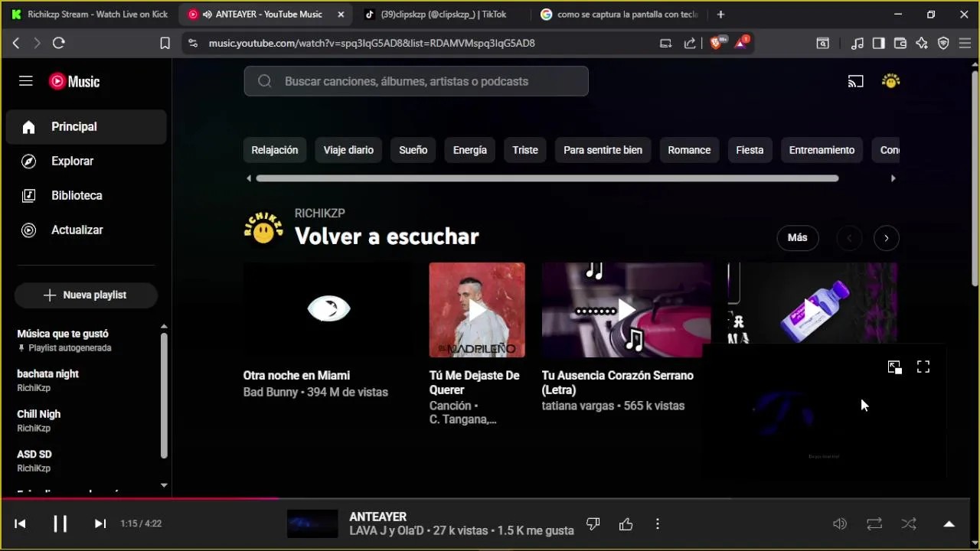Open the RichiKzp account avatar menu
Image resolution: width=980 pixels, height=551 pixels.
[890, 81]
